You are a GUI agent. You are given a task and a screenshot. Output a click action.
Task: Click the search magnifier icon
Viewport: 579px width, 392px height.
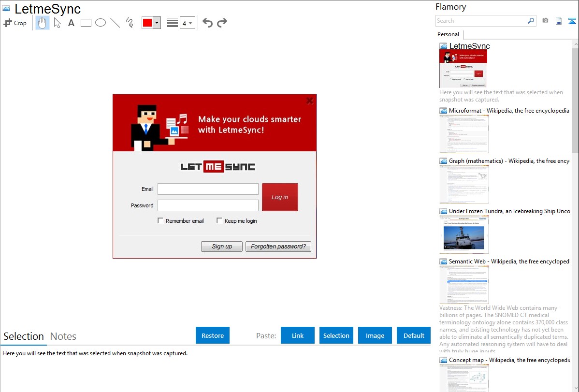pyautogui.click(x=531, y=21)
